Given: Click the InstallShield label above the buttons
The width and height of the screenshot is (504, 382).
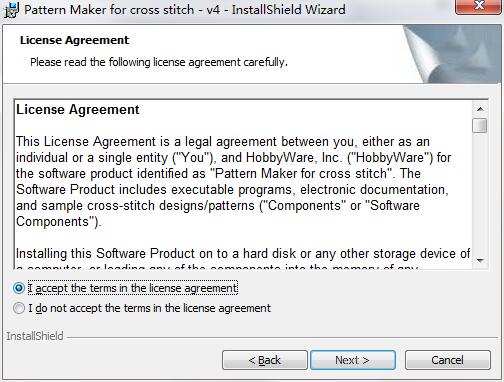Looking at the screenshot, I should [35, 336].
